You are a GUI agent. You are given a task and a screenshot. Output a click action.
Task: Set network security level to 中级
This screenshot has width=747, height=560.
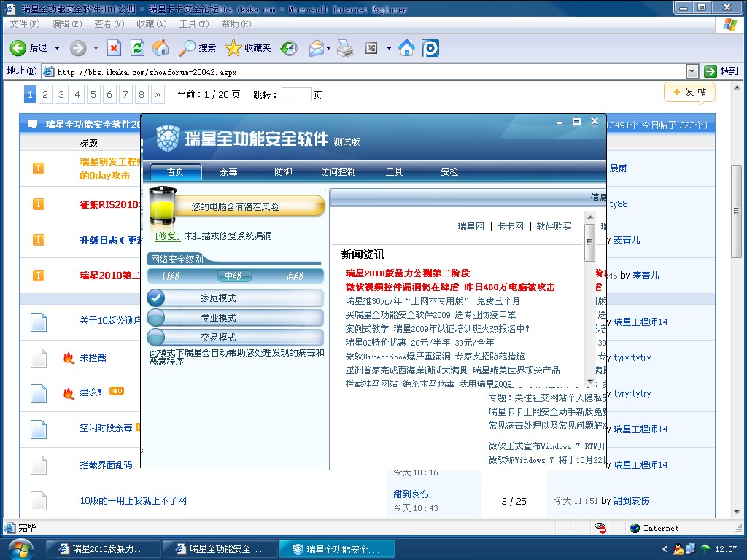(x=234, y=276)
